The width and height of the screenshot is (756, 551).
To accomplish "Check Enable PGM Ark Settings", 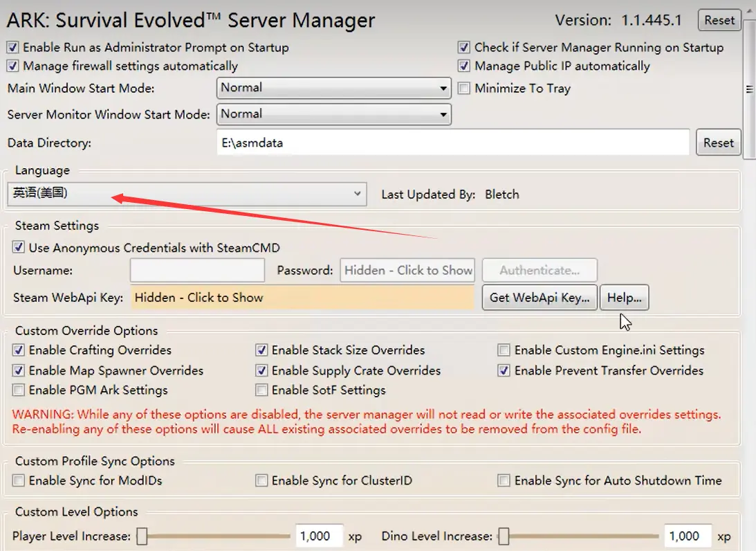I will tap(19, 390).
